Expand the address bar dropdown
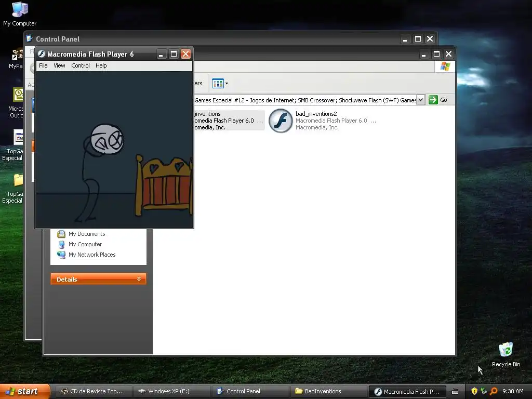The image size is (532, 399). 420,100
